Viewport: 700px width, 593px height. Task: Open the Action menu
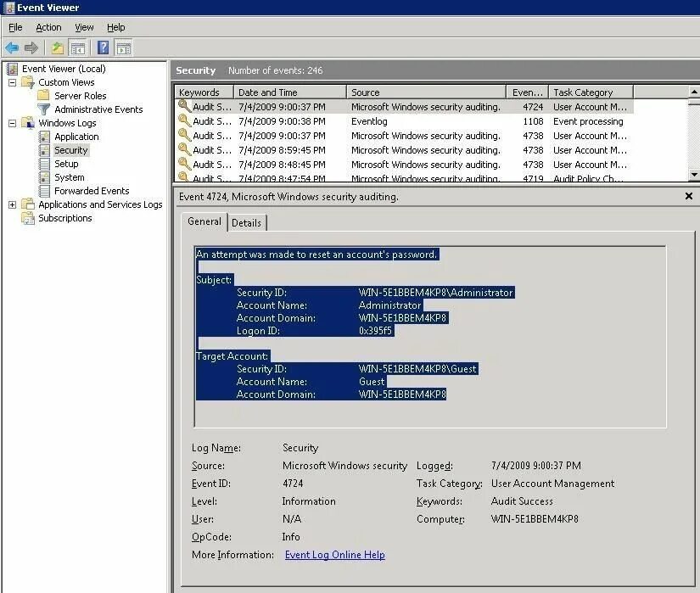48,28
